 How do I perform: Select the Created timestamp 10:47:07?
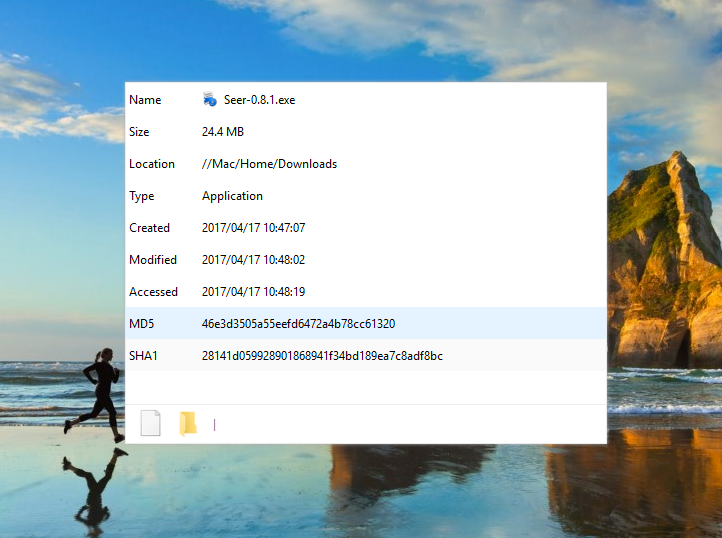[x=253, y=228]
